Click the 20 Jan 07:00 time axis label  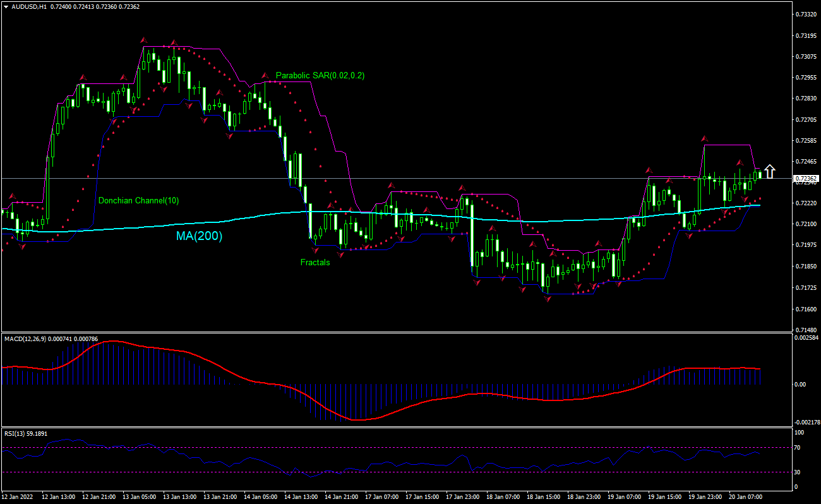746,497
